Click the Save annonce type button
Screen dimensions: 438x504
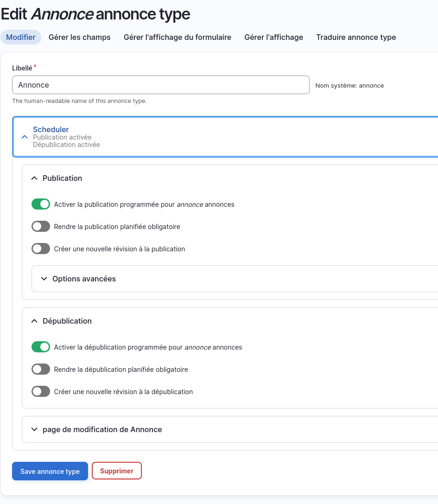click(50, 471)
